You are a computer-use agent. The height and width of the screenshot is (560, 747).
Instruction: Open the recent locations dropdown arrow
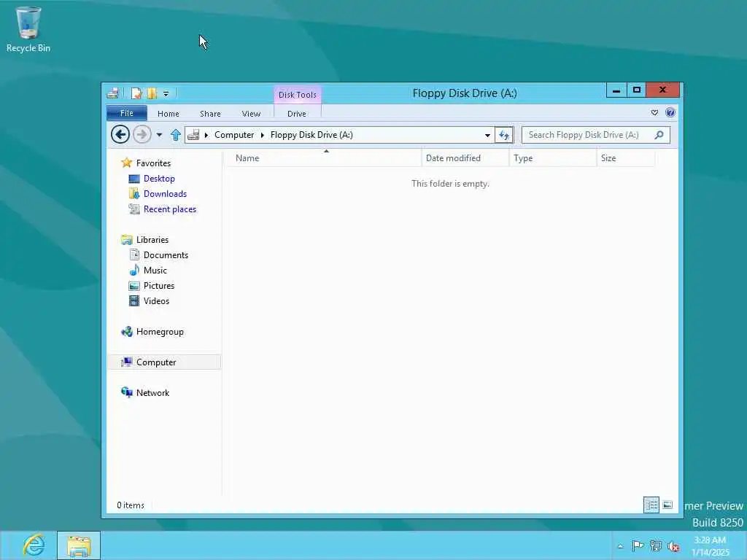point(159,135)
